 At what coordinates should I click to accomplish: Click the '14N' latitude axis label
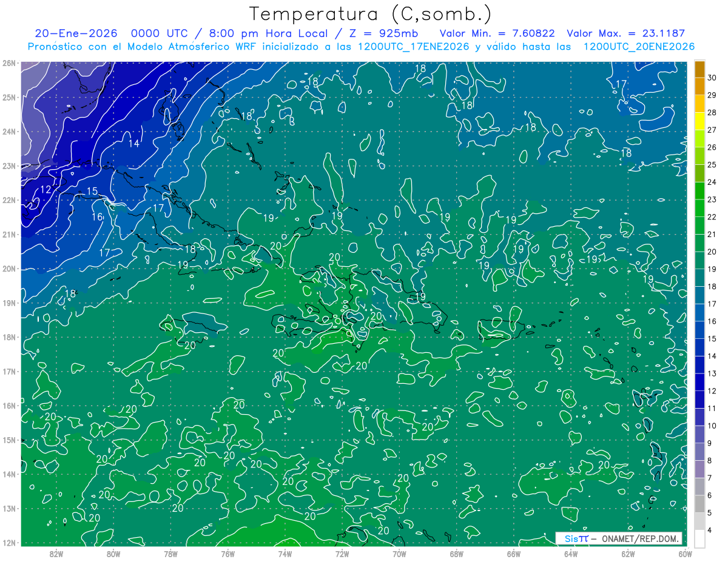(8, 474)
